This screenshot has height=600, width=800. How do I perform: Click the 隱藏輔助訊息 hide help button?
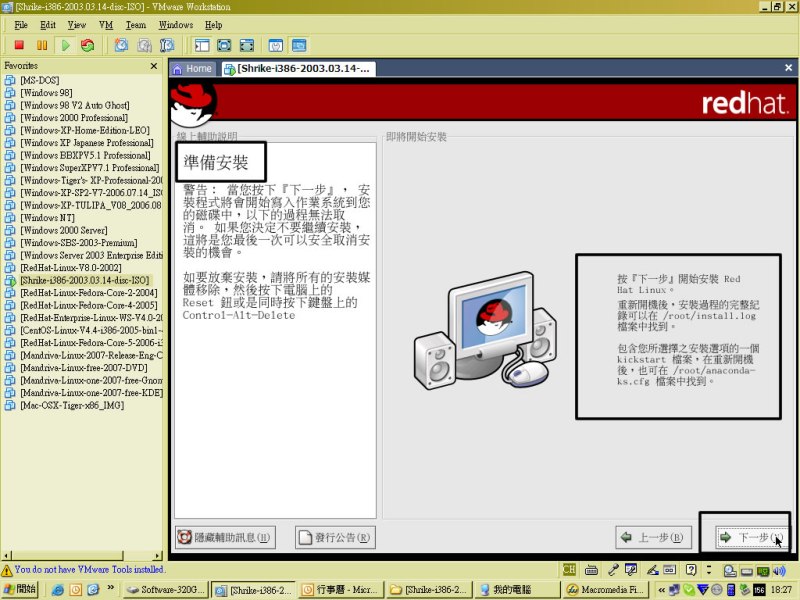pos(225,537)
